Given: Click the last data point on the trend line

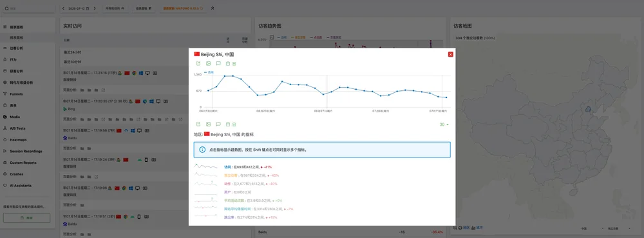Looking at the screenshot, I should pos(446,97).
